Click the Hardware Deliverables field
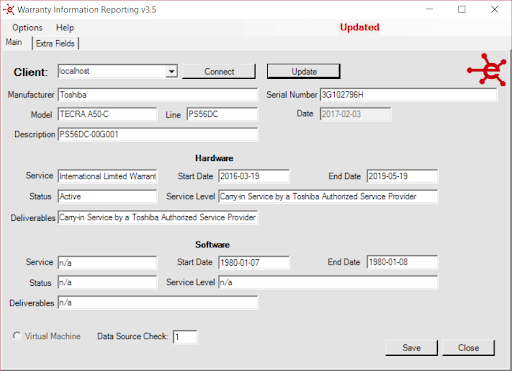512x371 pixels. click(x=158, y=217)
